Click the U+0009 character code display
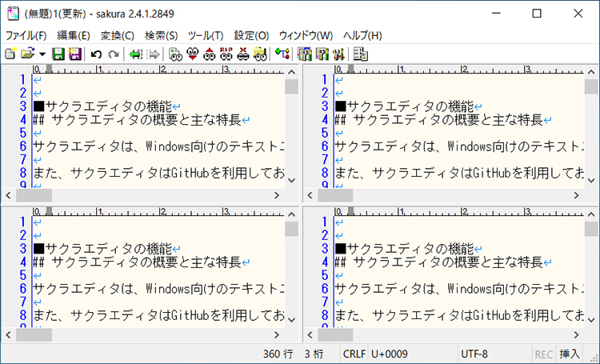This screenshot has height=364, width=600. [390, 354]
